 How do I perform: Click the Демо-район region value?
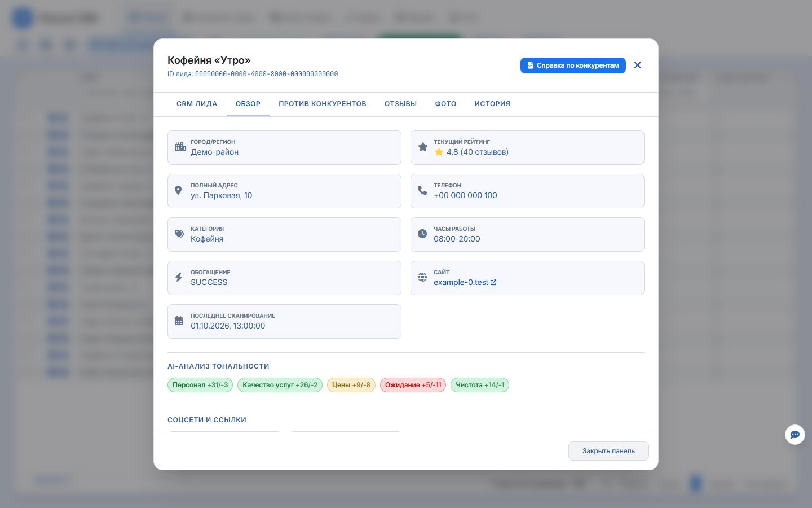coord(214,152)
